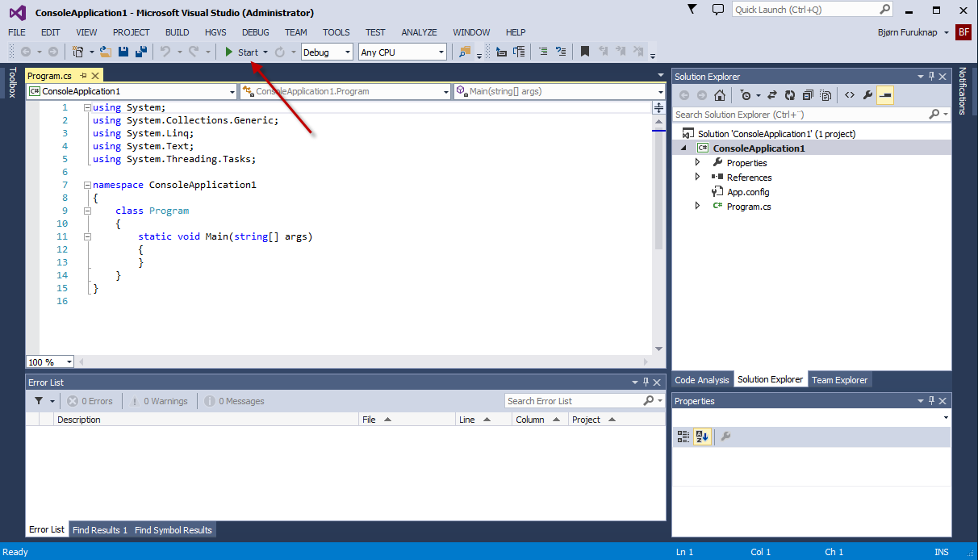
Task: Switch to the Code Analysis tab
Action: pos(702,380)
